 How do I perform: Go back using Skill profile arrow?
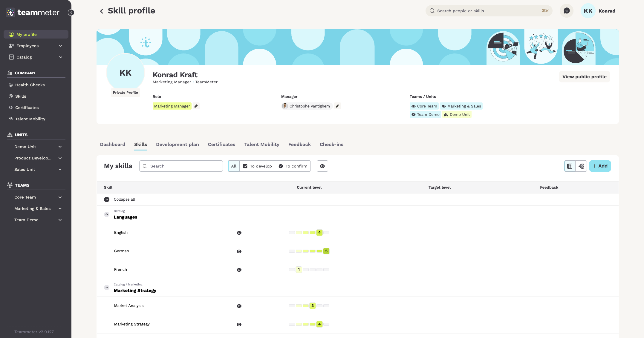[x=102, y=11]
